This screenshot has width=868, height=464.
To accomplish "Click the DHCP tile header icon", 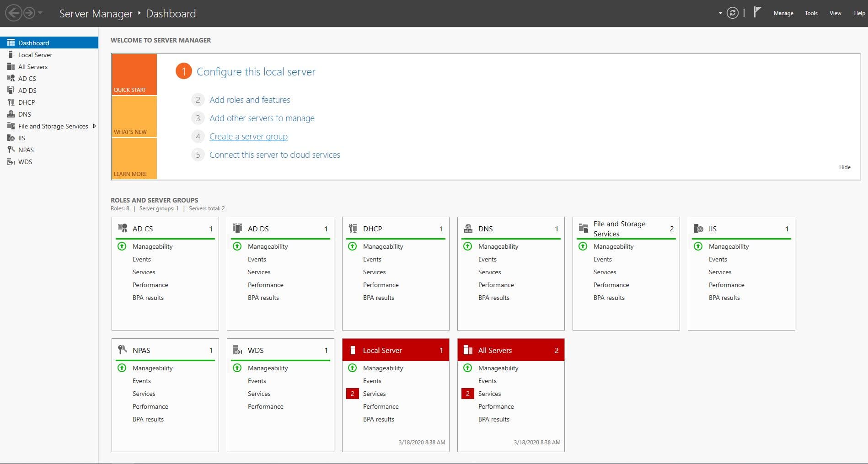I will [x=353, y=228].
